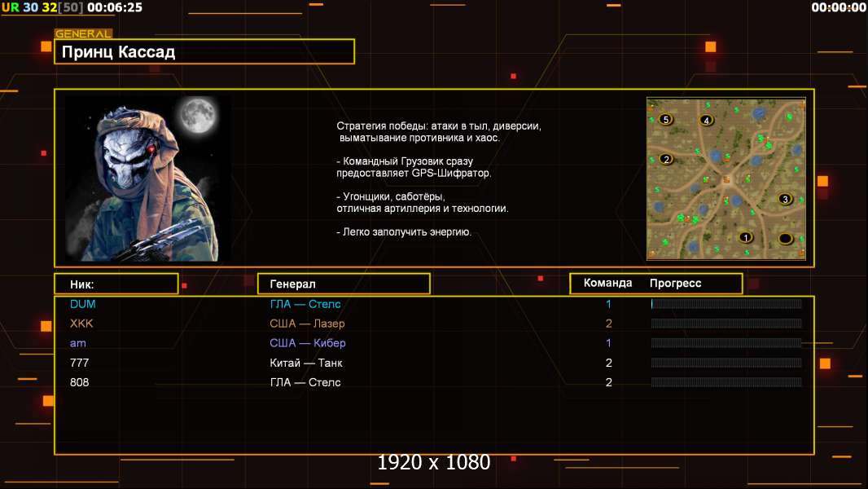
Task: Select start position marker 2 on minimap
Action: click(x=666, y=159)
